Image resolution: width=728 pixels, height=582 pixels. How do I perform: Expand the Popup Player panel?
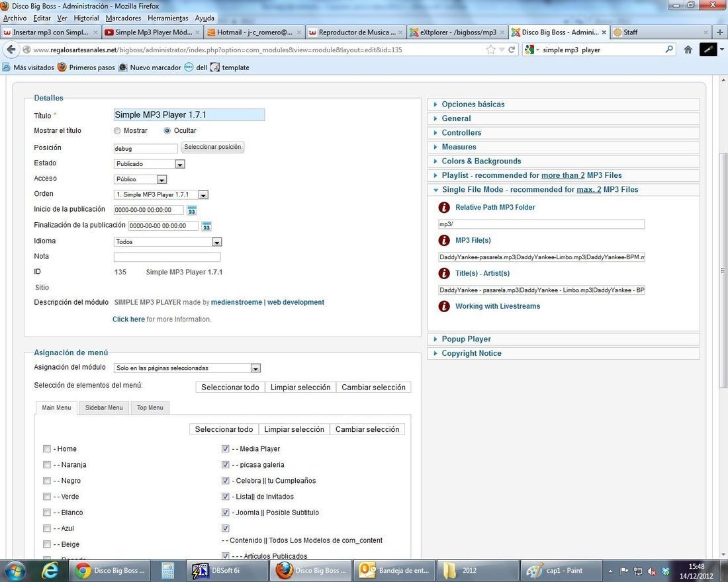tap(563, 339)
